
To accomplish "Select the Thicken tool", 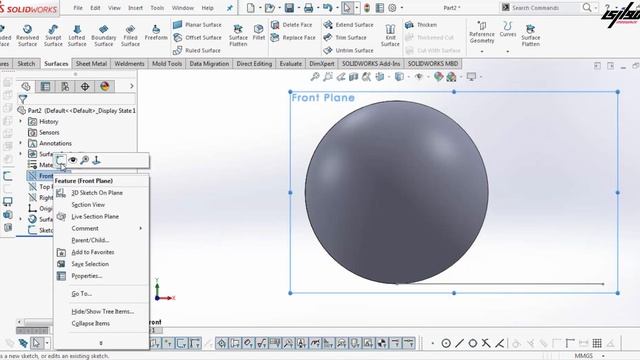I will click(421, 25).
